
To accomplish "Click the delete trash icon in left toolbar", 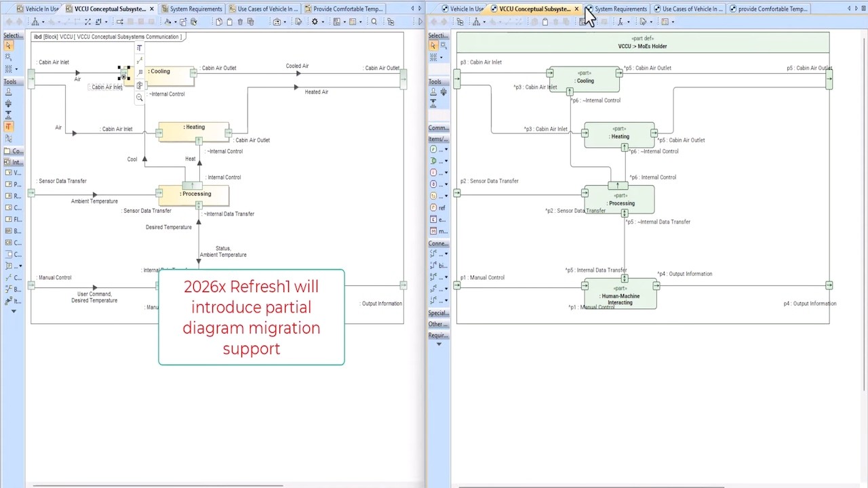I will pos(240,22).
